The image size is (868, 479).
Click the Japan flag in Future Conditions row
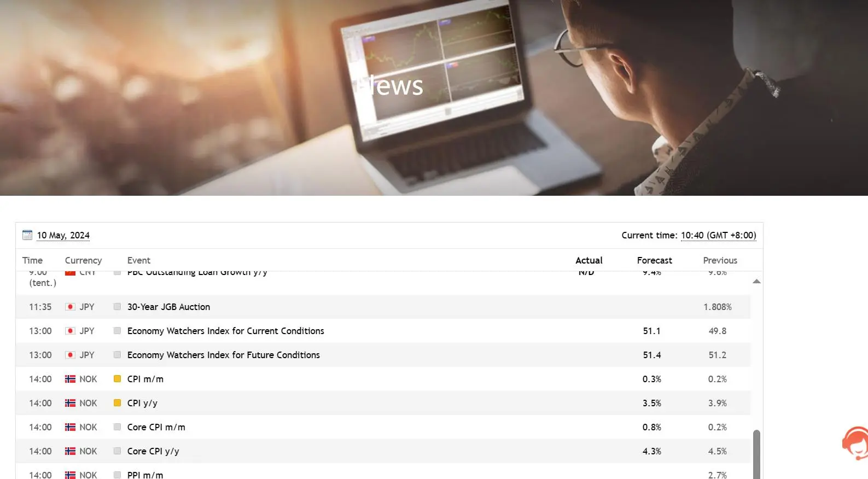click(x=70, y=355)
